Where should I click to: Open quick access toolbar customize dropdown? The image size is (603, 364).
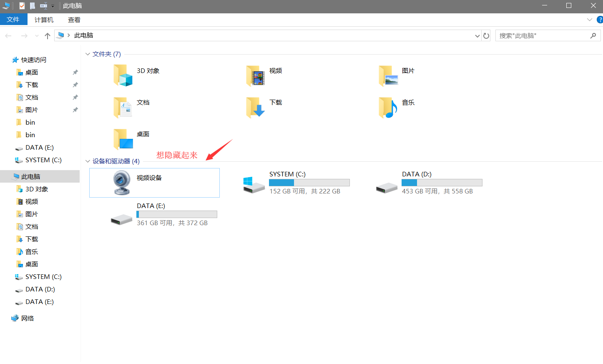pyautogui.click(x=53, y=6)
